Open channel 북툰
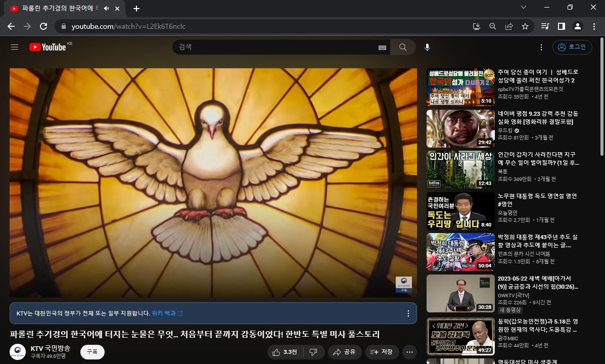This screenshot has width=605, height=364. (502, 171)
